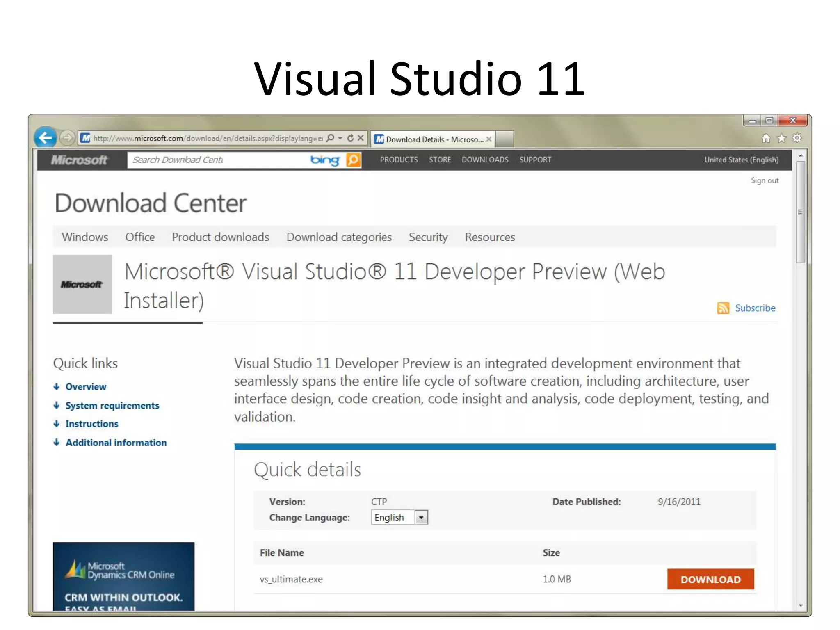Open the DOWNLOADS menu
This screenshot has height=630, width=840.
point(485,160)
